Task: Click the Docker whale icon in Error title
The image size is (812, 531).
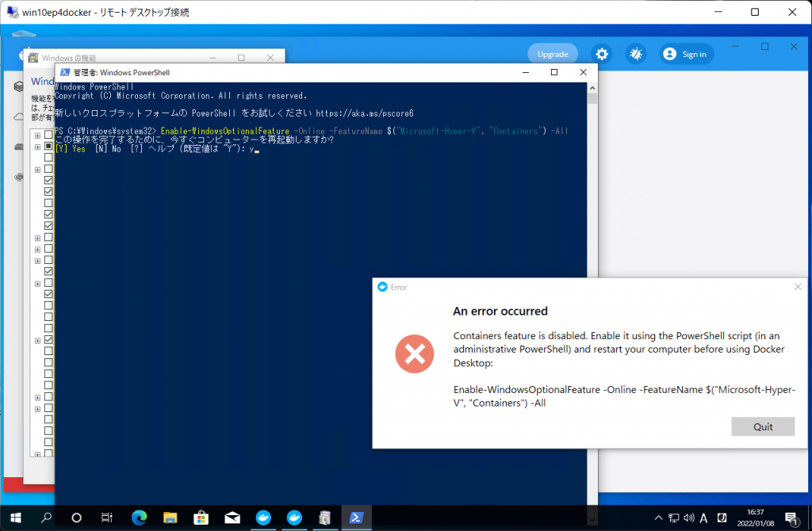Action: (383, 287)
